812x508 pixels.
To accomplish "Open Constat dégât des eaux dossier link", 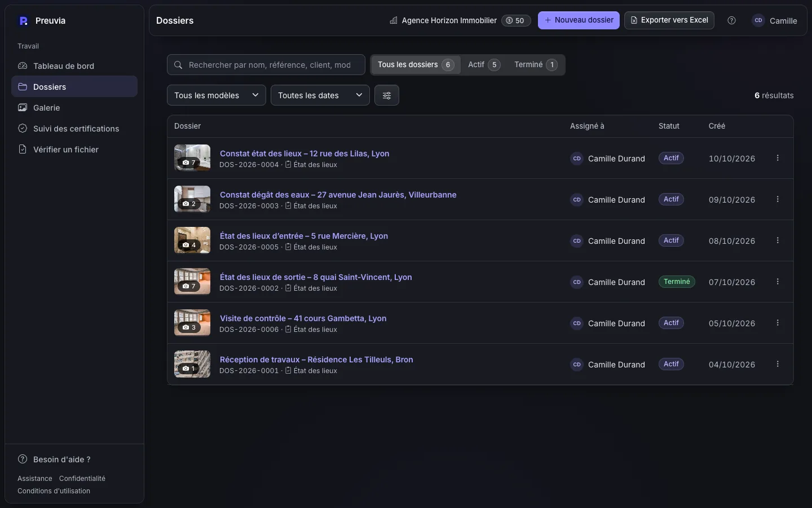I will [338, 195].
